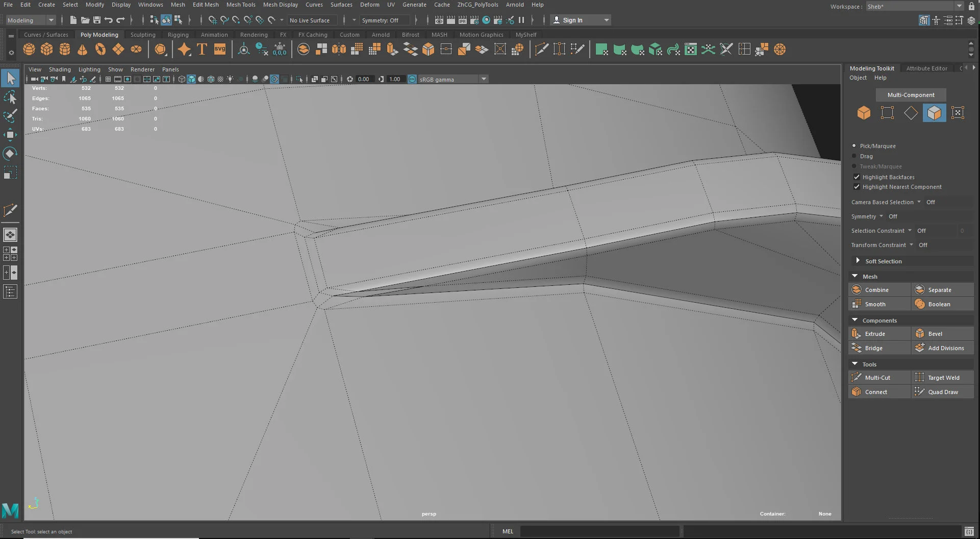Viewport: 980px width, 539px height.
Task: Select vertex selection mode icon
Action: (887, 113)
